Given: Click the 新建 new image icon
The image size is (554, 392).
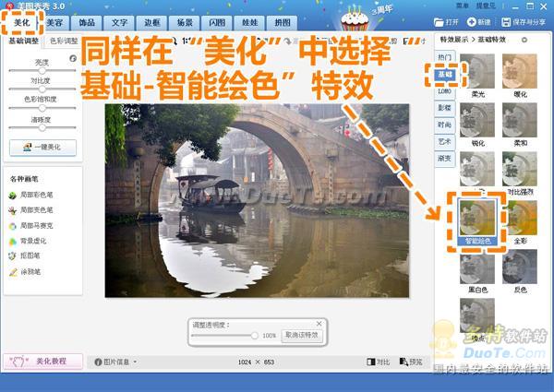Looking at the screenshot, I should click(477, 21).
